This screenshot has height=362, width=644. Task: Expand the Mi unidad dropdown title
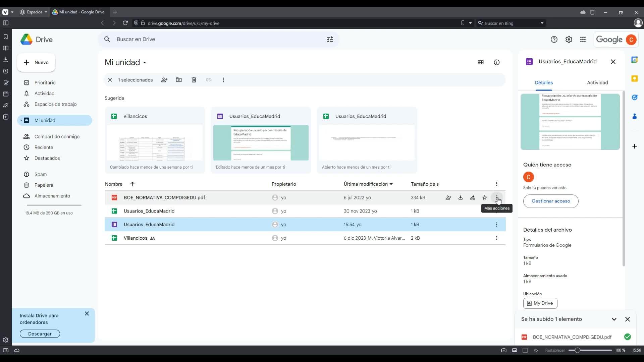pos(126,62)
